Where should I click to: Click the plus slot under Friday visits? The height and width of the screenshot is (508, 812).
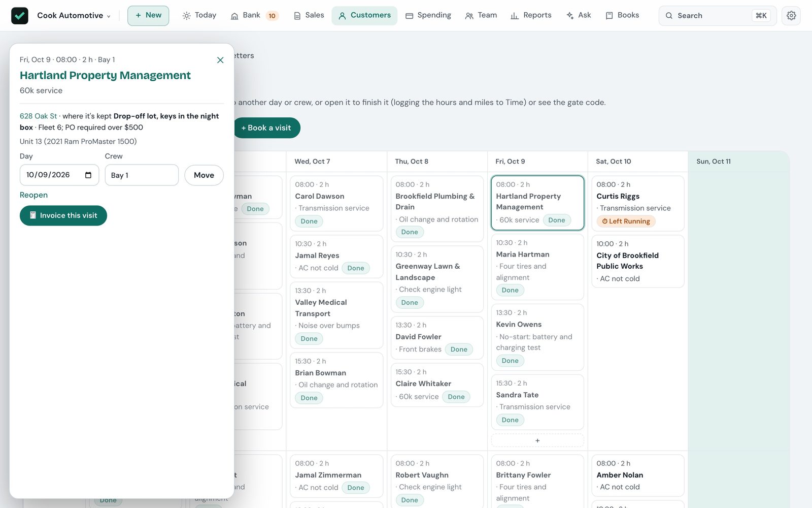tap(537, 440)
